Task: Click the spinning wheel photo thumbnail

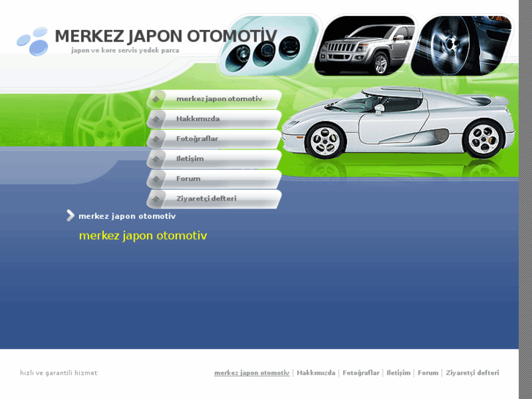Action: coord(461,46)
